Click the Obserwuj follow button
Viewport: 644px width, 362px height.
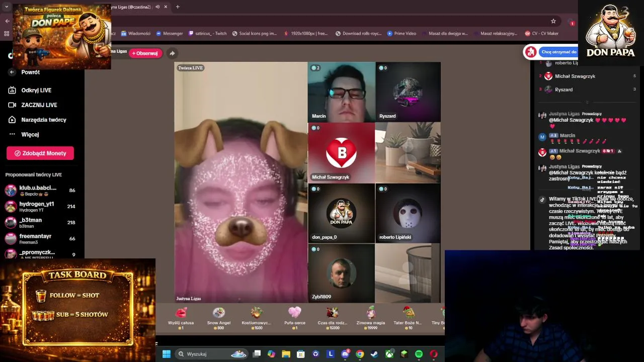click(x=145, y=53)
